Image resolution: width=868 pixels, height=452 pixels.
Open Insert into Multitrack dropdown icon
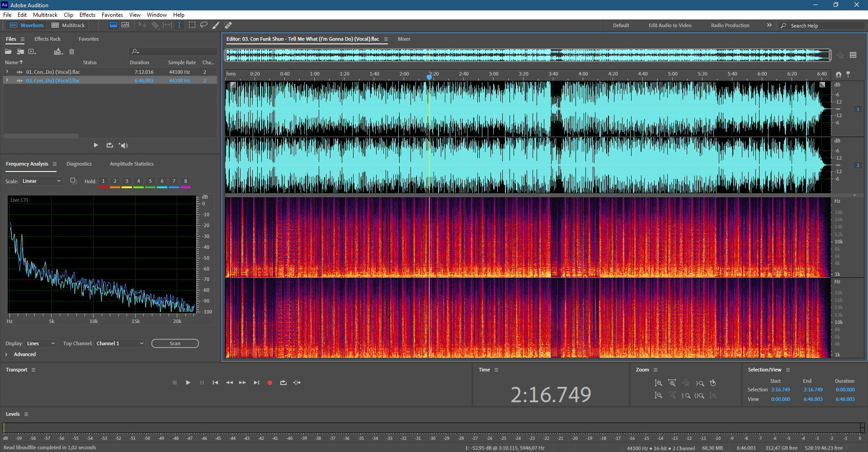58,52
